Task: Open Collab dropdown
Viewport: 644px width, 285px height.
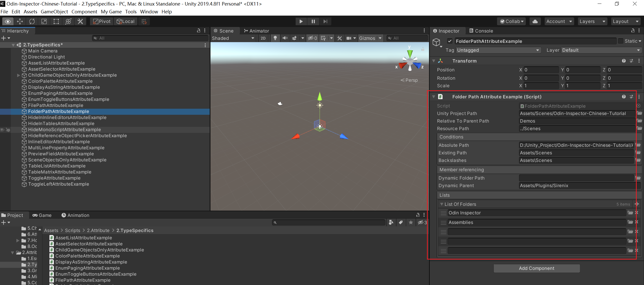Action: coord(512,21)
